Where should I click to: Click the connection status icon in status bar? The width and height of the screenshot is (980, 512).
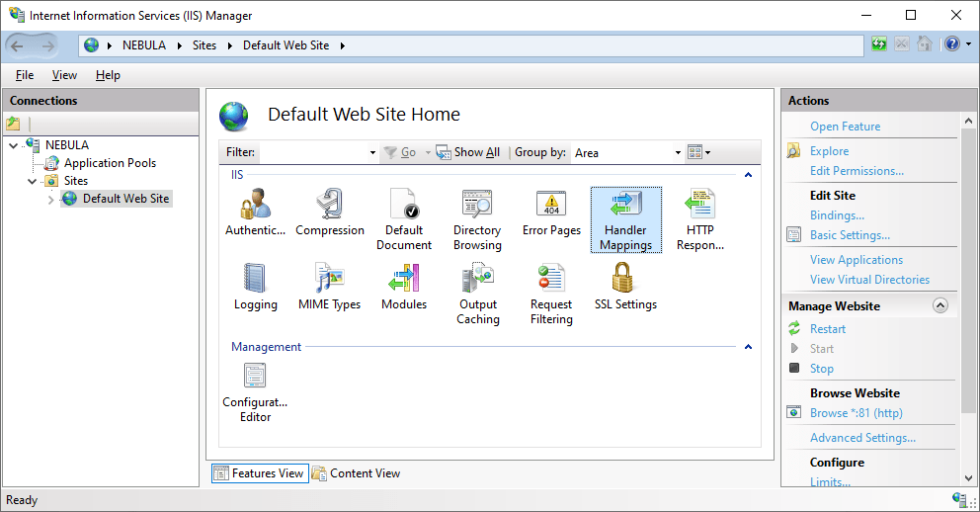click(x=960, y=499)
